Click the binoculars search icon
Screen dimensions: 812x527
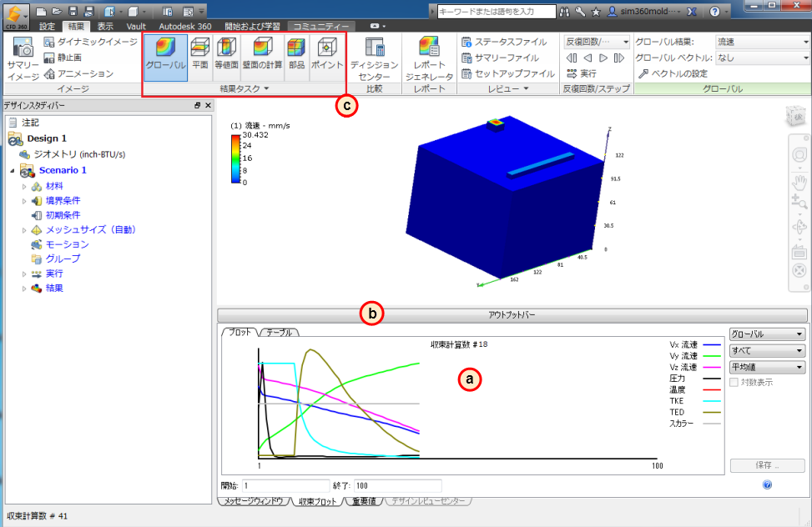coord(564,12)
